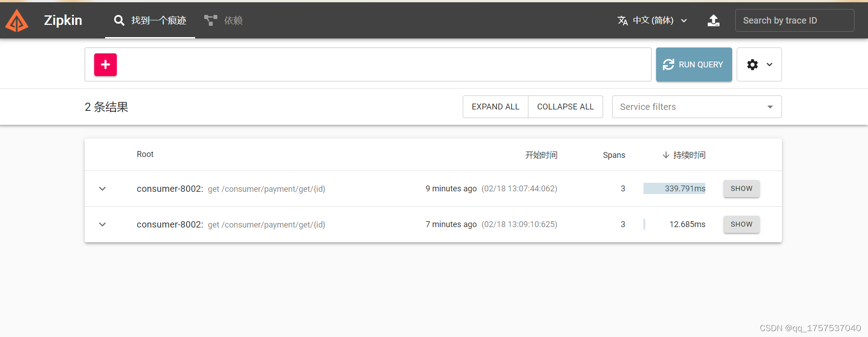
Task: Sort by Spans column
Action: [614, 155]
